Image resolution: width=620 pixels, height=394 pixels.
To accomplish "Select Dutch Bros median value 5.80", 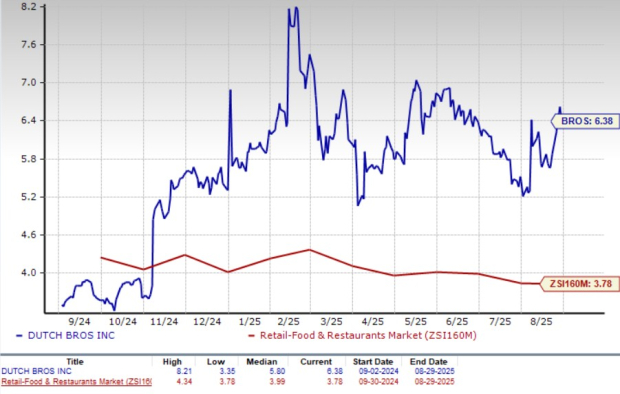I will [277, 371].
